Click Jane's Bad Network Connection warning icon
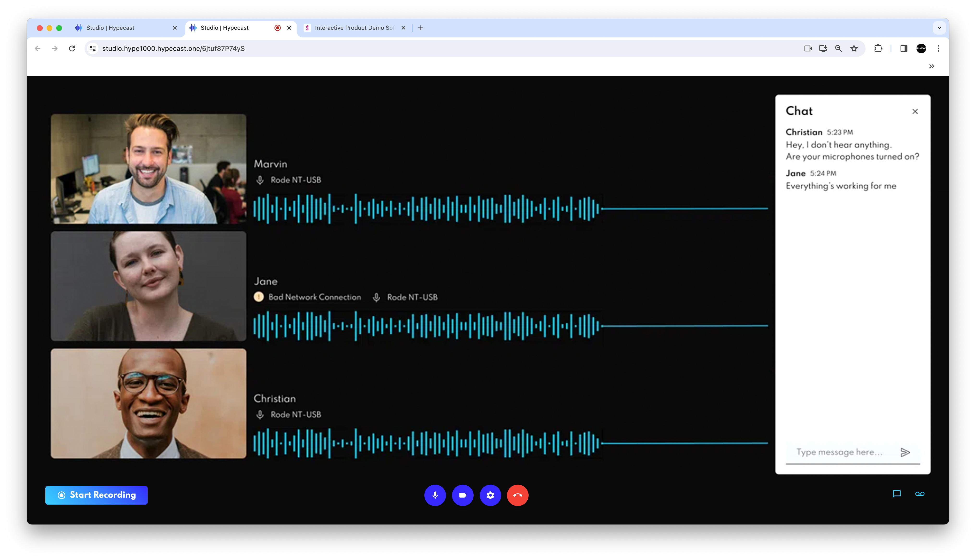Screen dimensions: 976x560 click(259, 297)
